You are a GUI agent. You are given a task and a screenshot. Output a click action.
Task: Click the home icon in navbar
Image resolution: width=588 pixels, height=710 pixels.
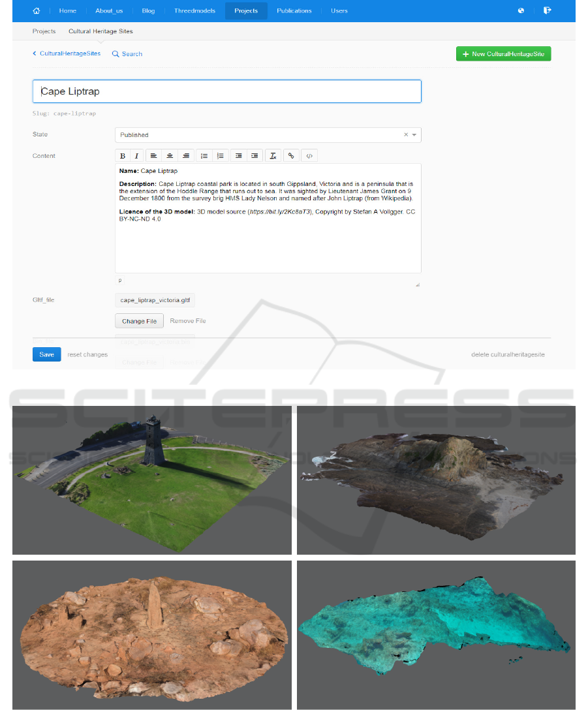(36, 10)
